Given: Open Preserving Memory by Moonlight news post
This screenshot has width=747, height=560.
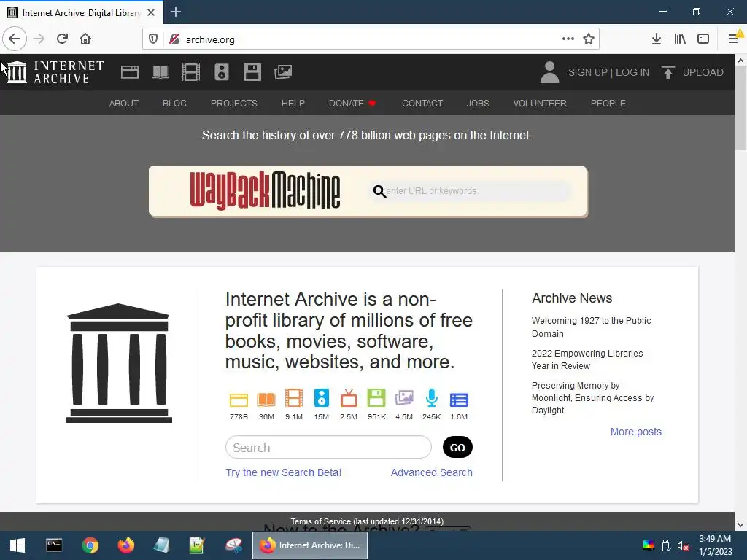Looking at the screenshot, I should point(592,398).
